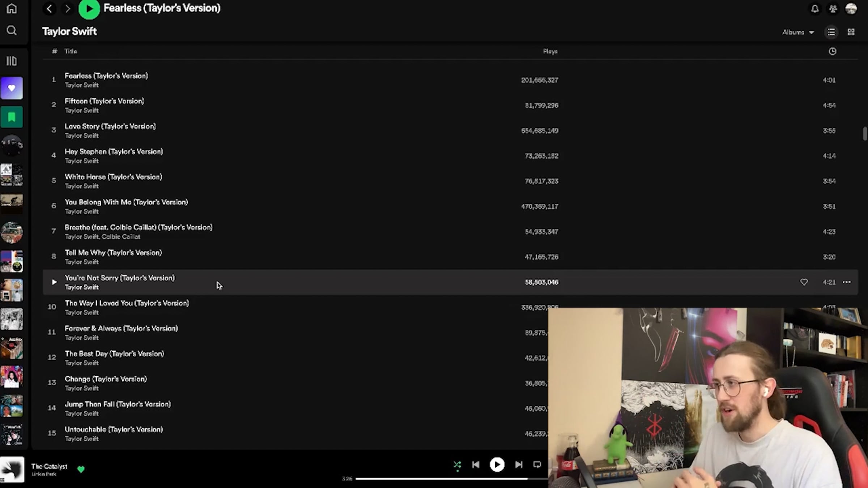Select Tell Me Why (Taylor's Version) track

(113, 253)
